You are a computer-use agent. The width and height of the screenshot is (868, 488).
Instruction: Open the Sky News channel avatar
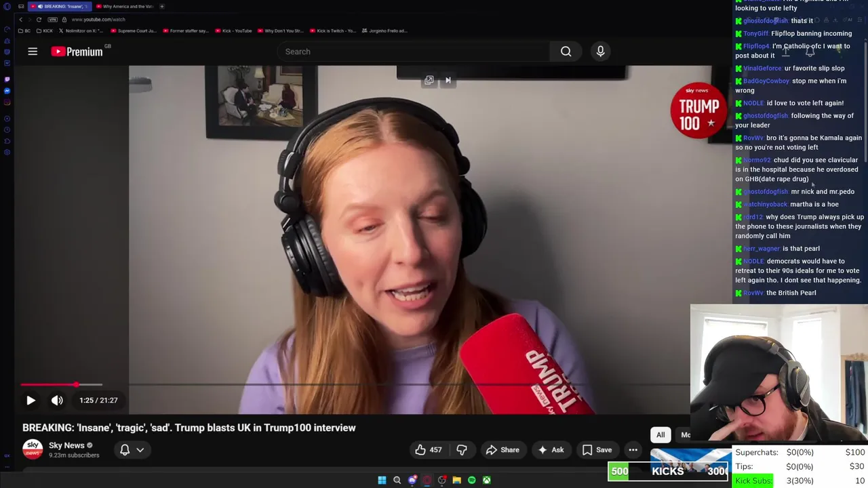pos(33,449)
